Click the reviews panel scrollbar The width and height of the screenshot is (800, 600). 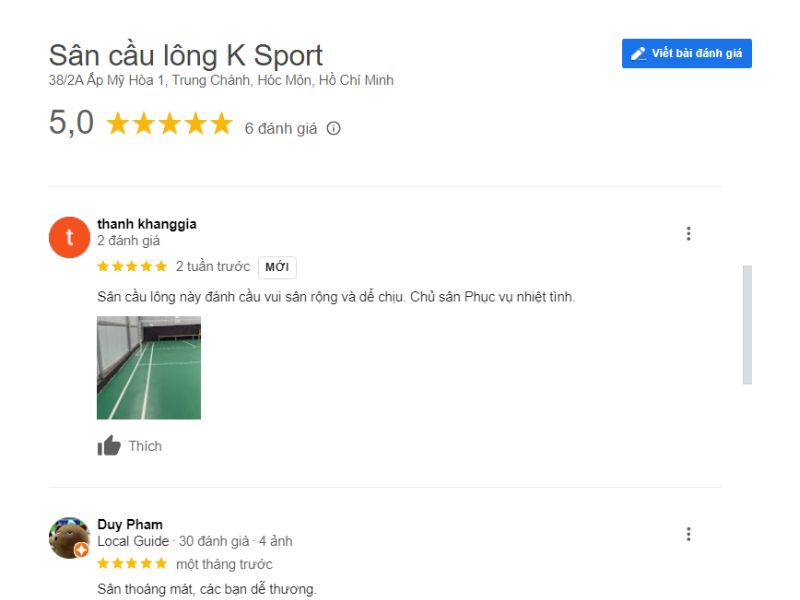(747, 324)
